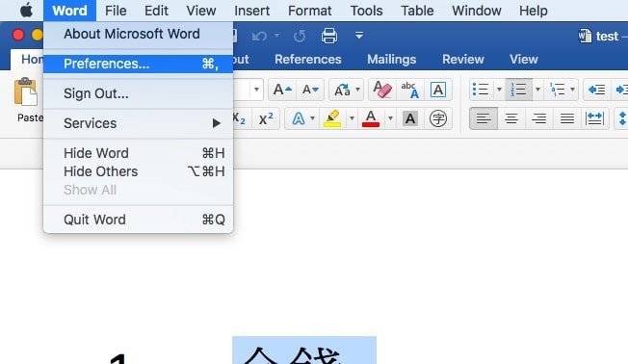The width and height of the screenshot is (628, 364).
Task: Switch to the View ribbon tab
Action: [x=523, y=60]
